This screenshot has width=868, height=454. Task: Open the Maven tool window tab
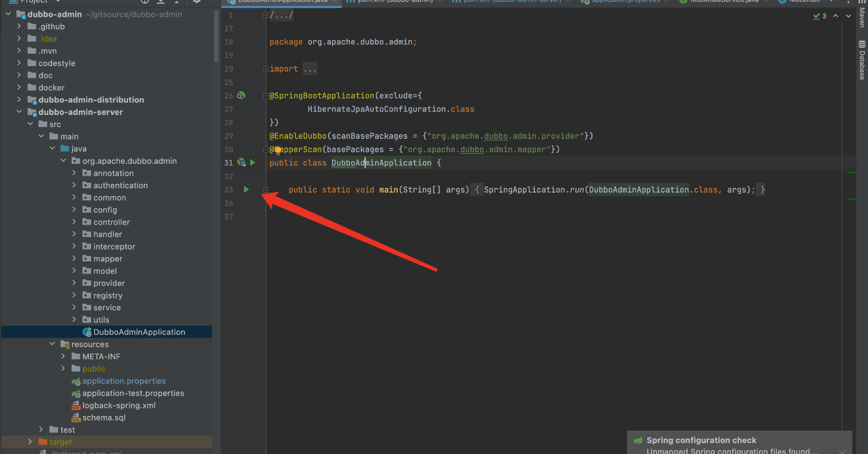pyautogui.click(x=861, y=16)
